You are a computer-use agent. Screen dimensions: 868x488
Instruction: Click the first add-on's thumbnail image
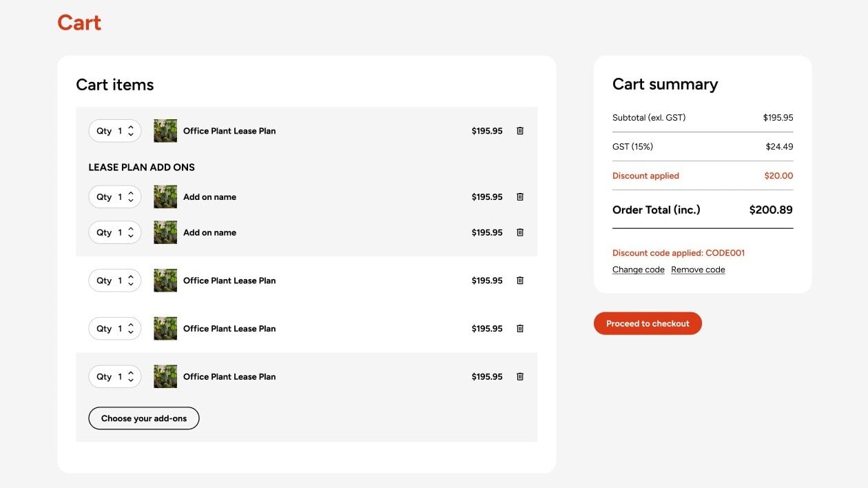(165, 197)
